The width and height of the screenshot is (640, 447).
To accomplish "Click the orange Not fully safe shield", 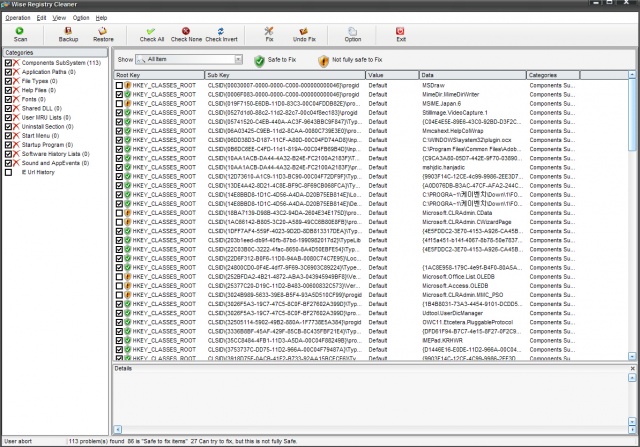I will (x=323, y=61).
